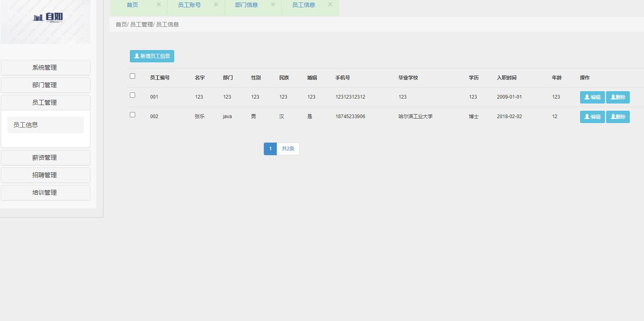Toggle the select-all checkbox in table header

[132, 76]
